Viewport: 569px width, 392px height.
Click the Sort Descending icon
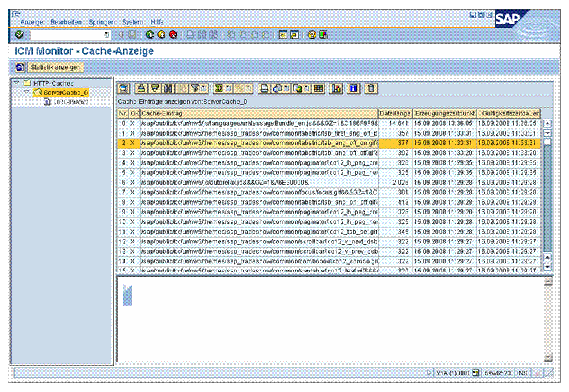coord(155,88)
